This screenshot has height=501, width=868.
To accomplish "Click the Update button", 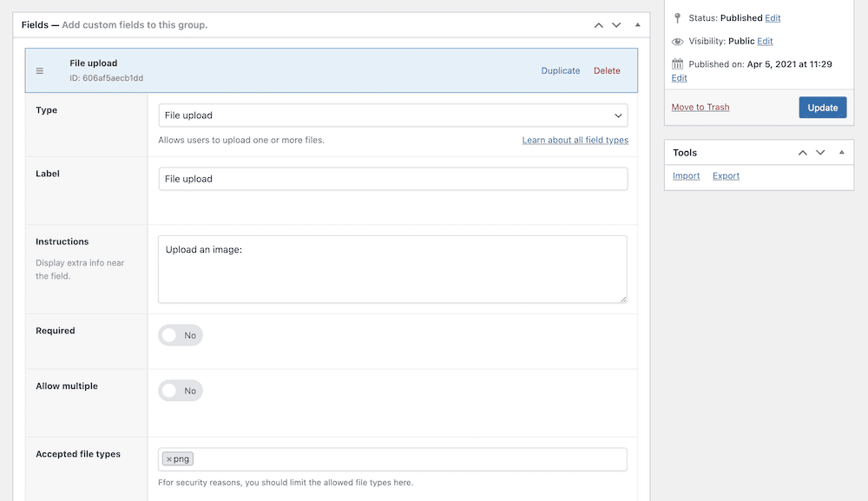I will pos(822,107).
